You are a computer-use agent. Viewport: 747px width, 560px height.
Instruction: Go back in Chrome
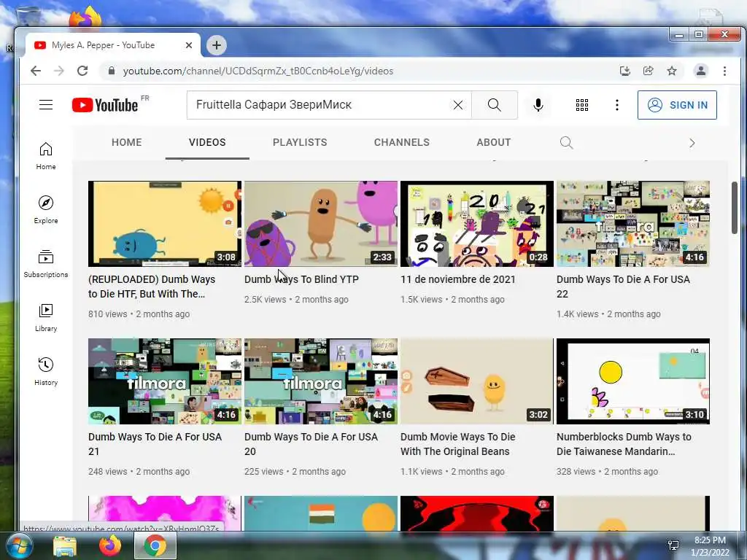(x=36, y=71)
